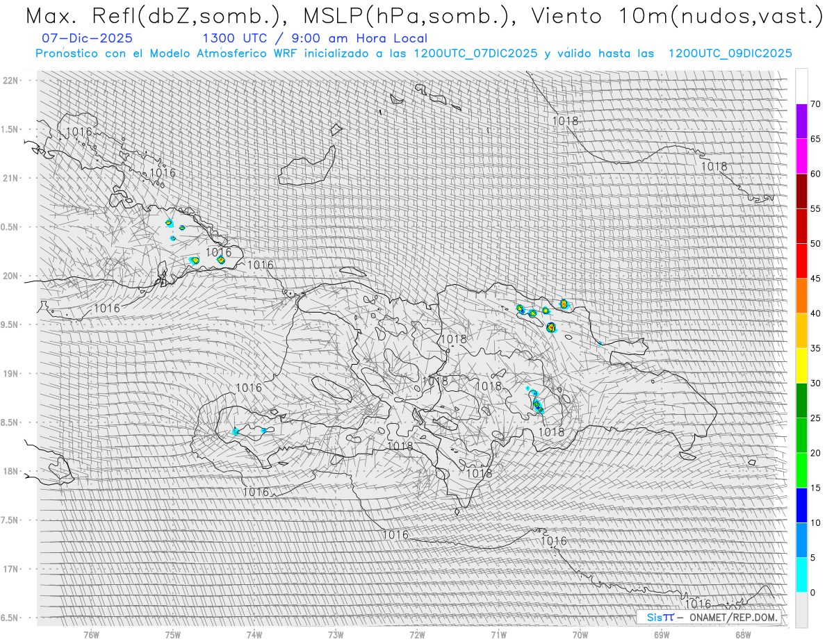Click the "17N" latitude label
The image size is (834, 644).
(x=10, y=569)
